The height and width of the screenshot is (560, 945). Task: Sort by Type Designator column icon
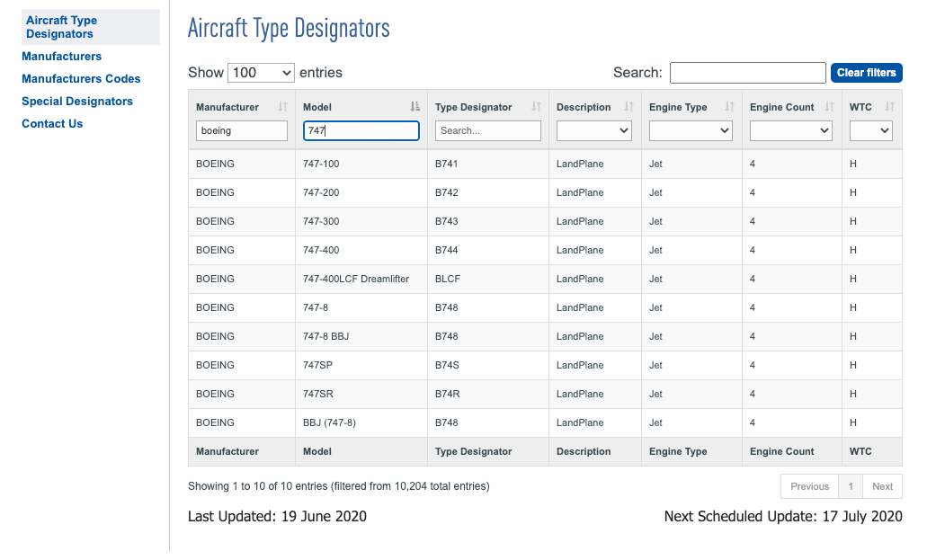(x=536, y=107)
